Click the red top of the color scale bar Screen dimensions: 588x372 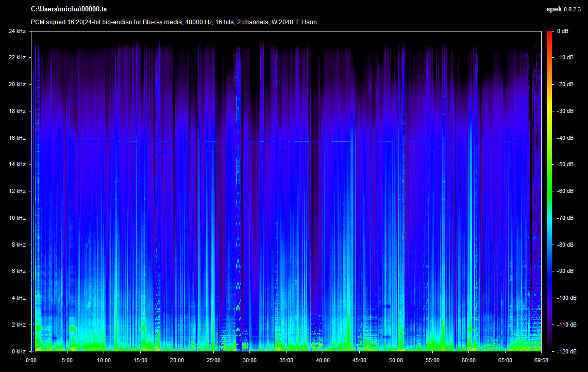[550, 34]
